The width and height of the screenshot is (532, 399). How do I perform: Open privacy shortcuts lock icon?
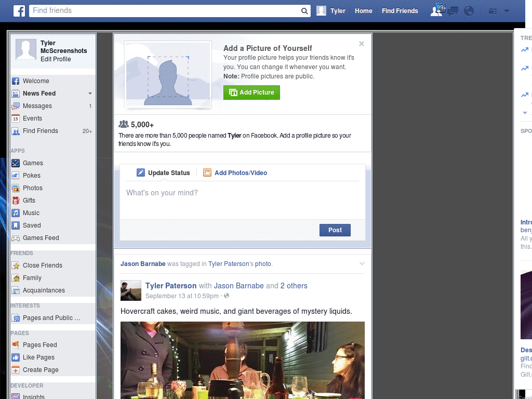click(493, 11)
